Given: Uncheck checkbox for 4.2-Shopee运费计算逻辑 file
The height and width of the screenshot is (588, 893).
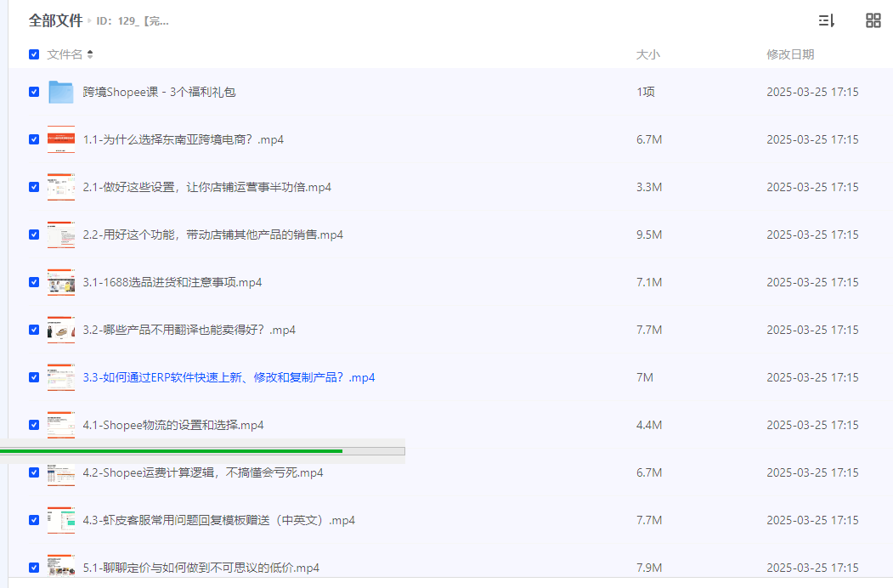Looking at the screenshot, I should click(34, 472).
